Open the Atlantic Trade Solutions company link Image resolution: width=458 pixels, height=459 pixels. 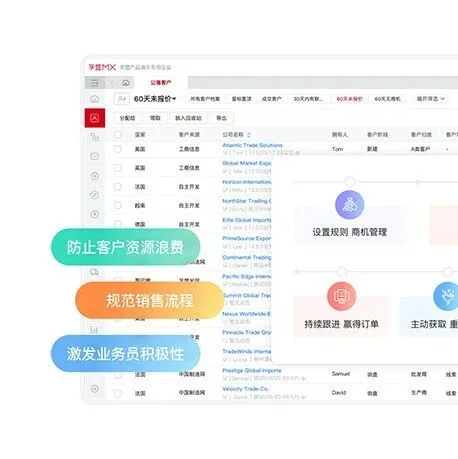[x=252, y=145]
